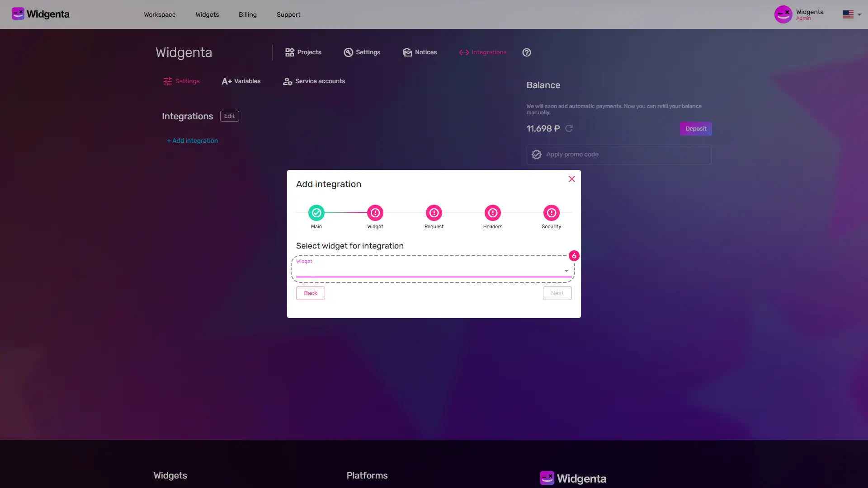Open the Projects panel icon
The height and width of the screenshot is (488, 868).
point(290,52)
